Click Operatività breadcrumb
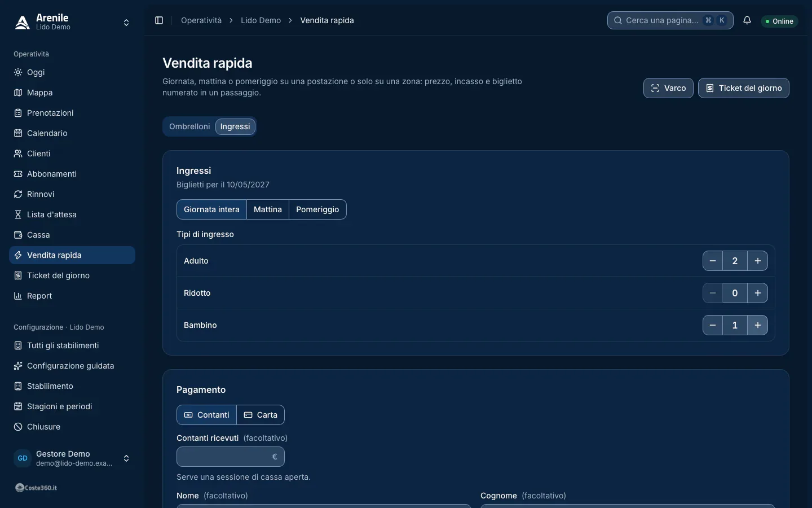 pyautogui.click(x=201, y=20)
